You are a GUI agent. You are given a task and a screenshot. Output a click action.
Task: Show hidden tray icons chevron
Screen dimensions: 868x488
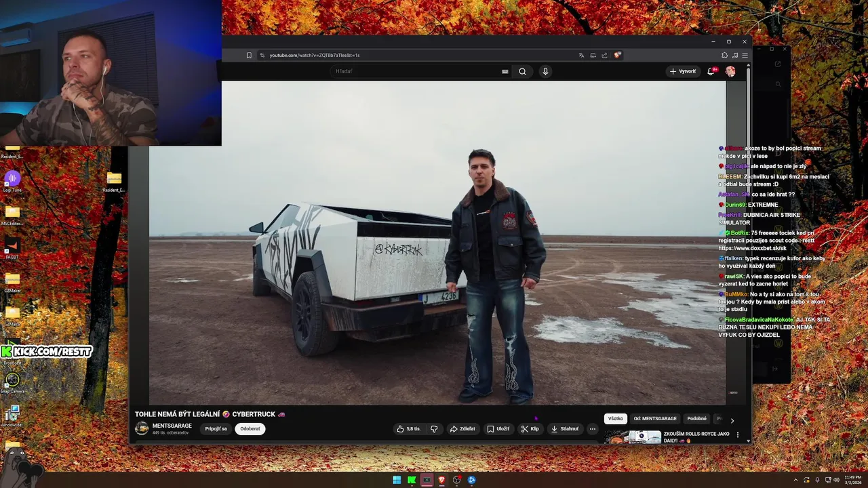tap(797, 480)
